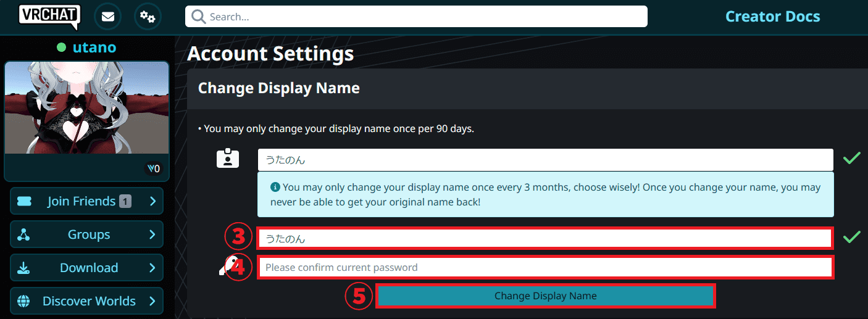Click the Groups icon in the sidebar
This screenshot has height=319, width=868.
pos(24,234)
